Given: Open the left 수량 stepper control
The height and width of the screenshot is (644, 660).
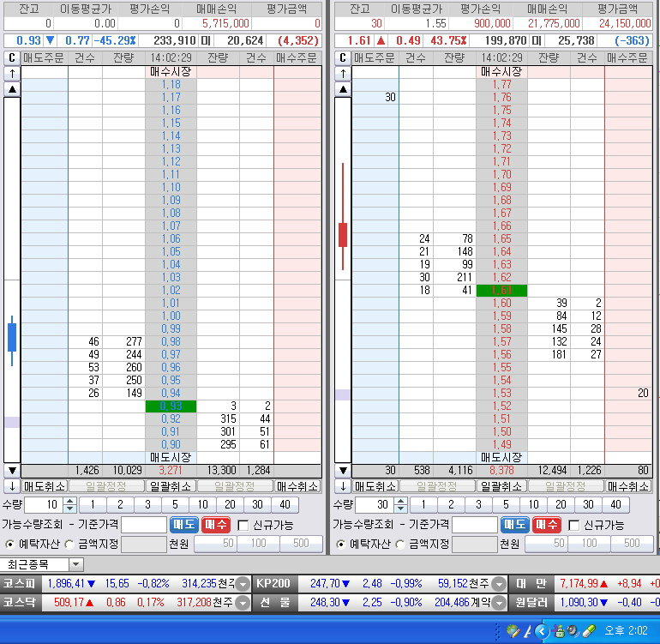Looking at the screenshot, I should [70, 505].
